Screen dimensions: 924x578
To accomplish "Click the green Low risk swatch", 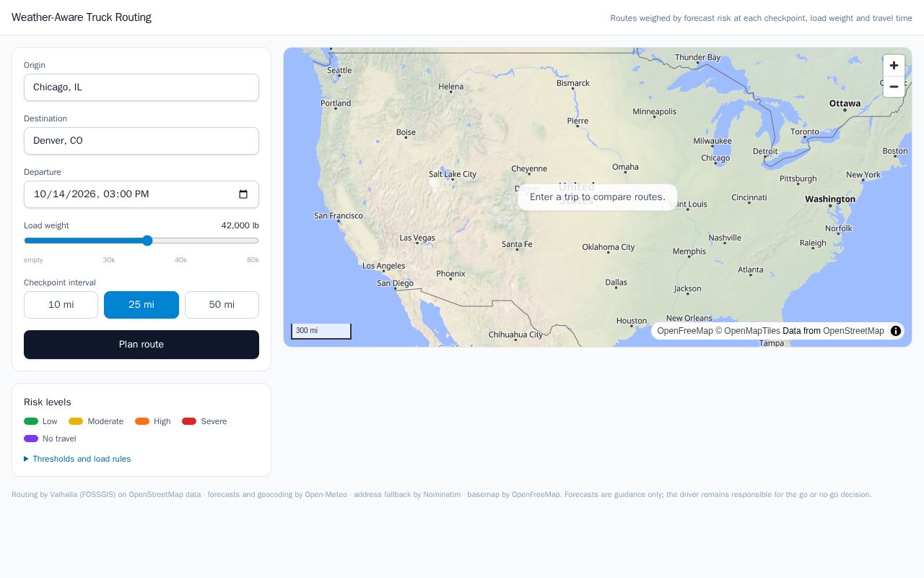I will point(31,421).
